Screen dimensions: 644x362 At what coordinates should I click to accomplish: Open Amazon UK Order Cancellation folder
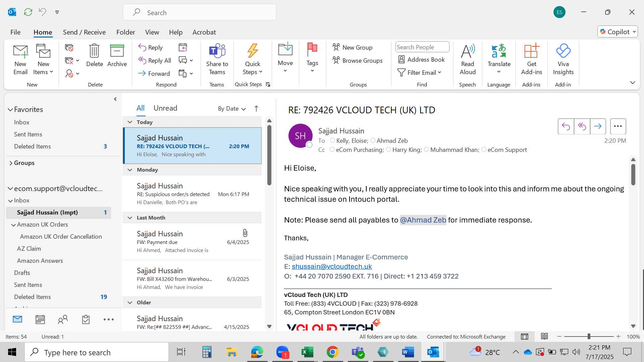click(x=61, y=237)
